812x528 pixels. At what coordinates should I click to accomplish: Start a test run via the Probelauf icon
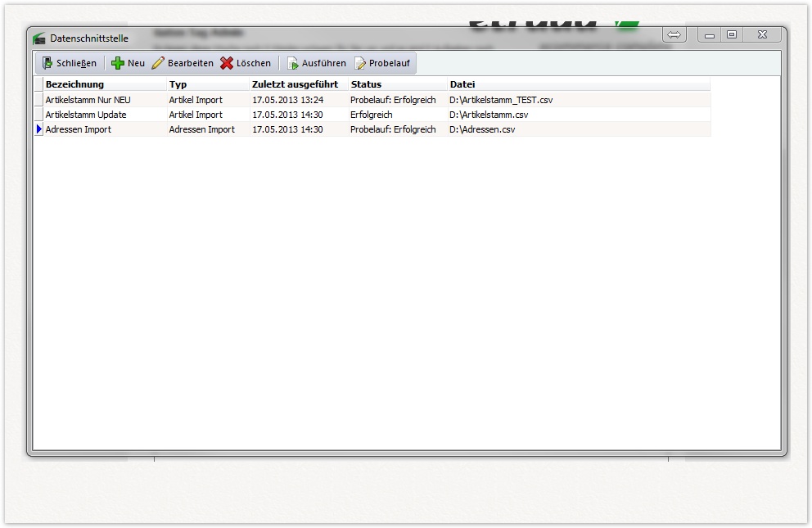pos(360,63)
